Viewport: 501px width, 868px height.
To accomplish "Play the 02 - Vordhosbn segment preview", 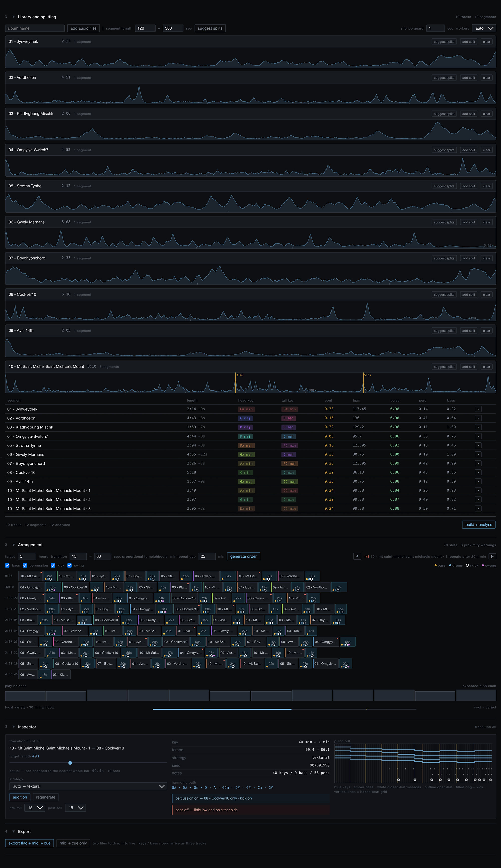I will (x=478, y=418).
